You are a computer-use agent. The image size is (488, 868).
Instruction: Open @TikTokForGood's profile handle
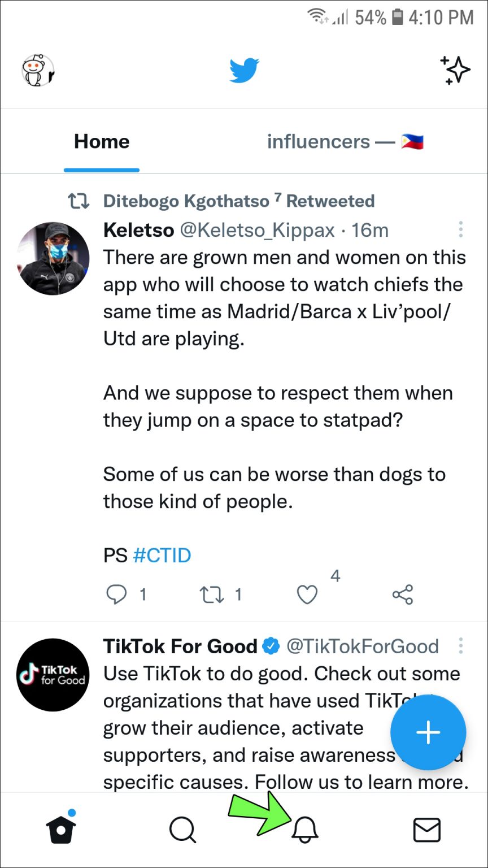[364, 646]
